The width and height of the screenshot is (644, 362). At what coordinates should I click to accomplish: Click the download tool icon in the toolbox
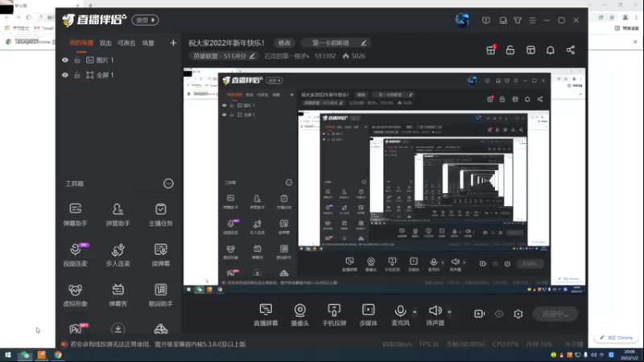[118, 329]
